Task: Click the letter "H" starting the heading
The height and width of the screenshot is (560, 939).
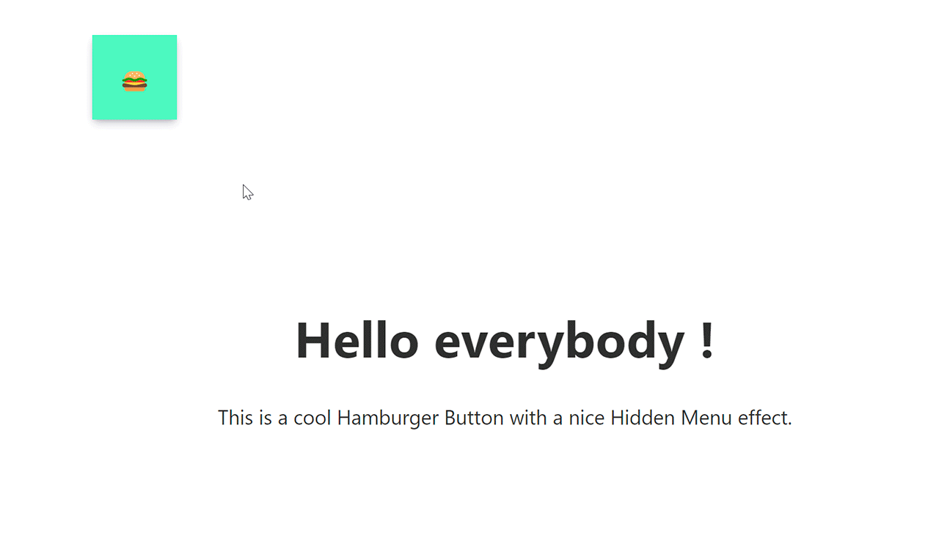Action: (310, 341)
